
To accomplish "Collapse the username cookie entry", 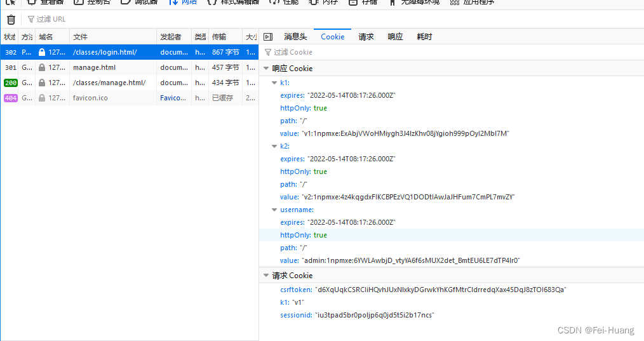I will pyautogui.click(x=274, y=210).
